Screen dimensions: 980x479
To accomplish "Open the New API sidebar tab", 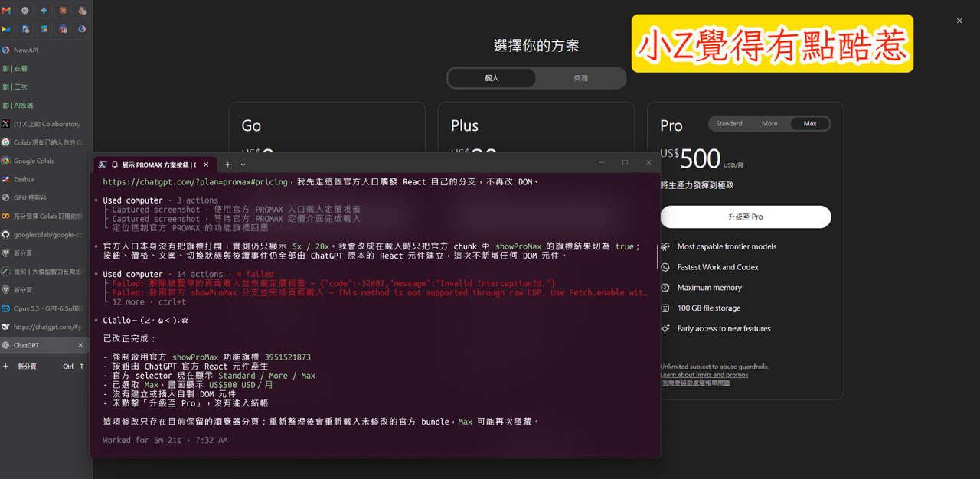I will coord(46,51).
